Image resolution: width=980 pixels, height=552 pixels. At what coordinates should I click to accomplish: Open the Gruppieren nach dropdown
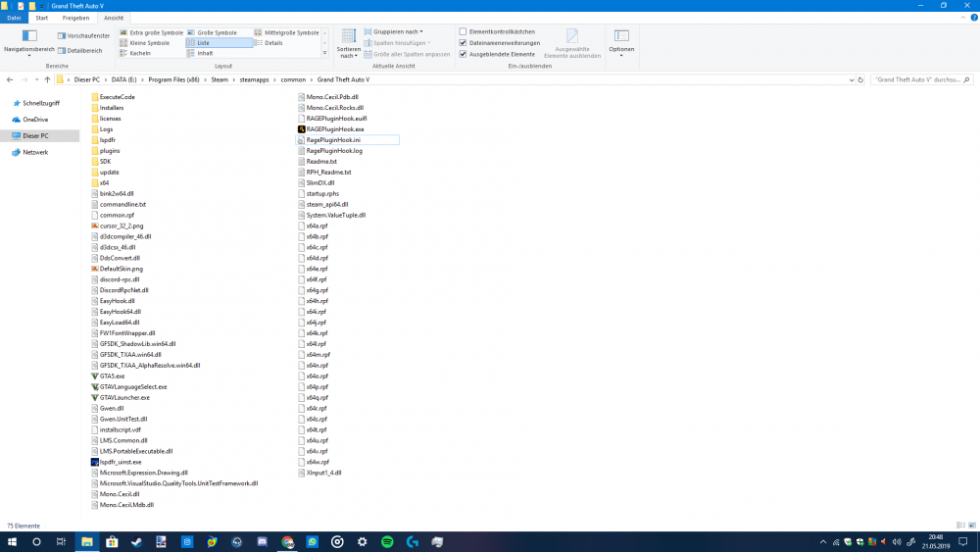click(x=393, y=31)
